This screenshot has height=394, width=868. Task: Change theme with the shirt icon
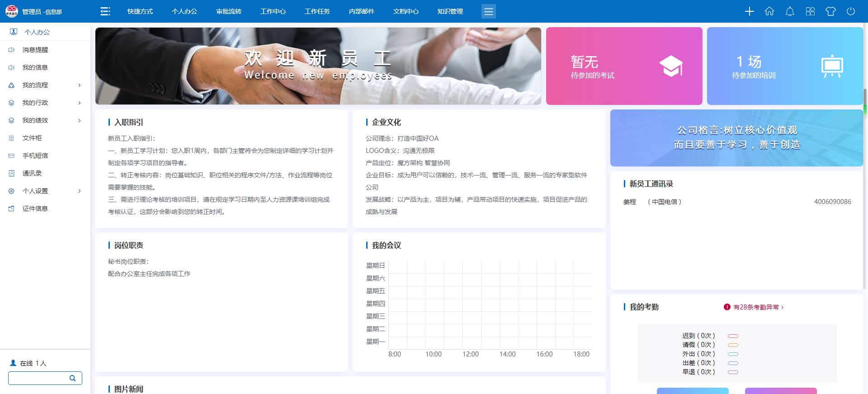[830, 11]
